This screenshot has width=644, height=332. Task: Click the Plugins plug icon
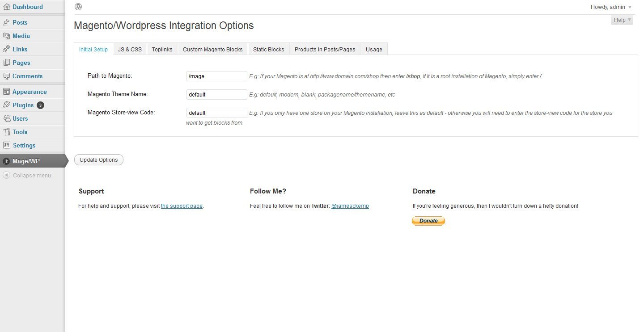coord(6,105)
